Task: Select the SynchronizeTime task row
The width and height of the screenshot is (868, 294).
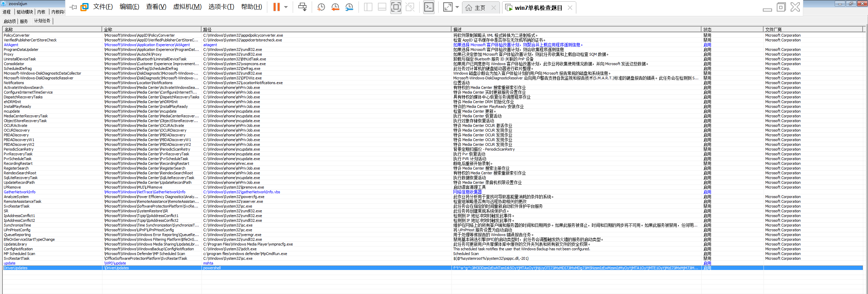Action: (x=433, y=225)
